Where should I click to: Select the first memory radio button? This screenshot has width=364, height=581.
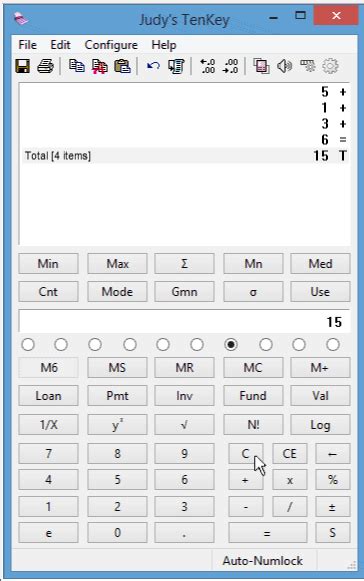[x=28, y=345]
